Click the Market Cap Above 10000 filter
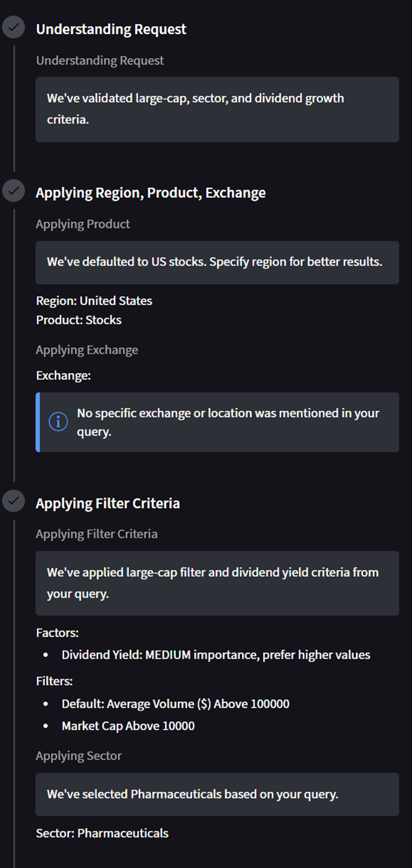 [128, 725]
